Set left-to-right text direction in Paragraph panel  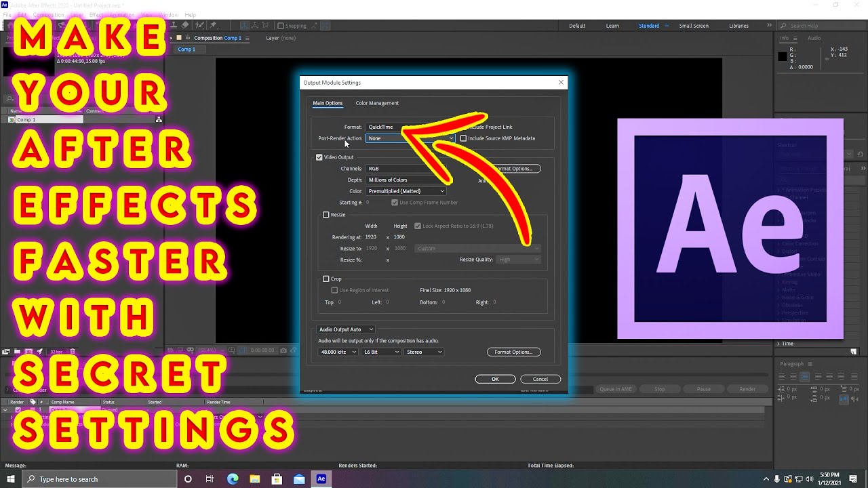click(x=844, y=399)
